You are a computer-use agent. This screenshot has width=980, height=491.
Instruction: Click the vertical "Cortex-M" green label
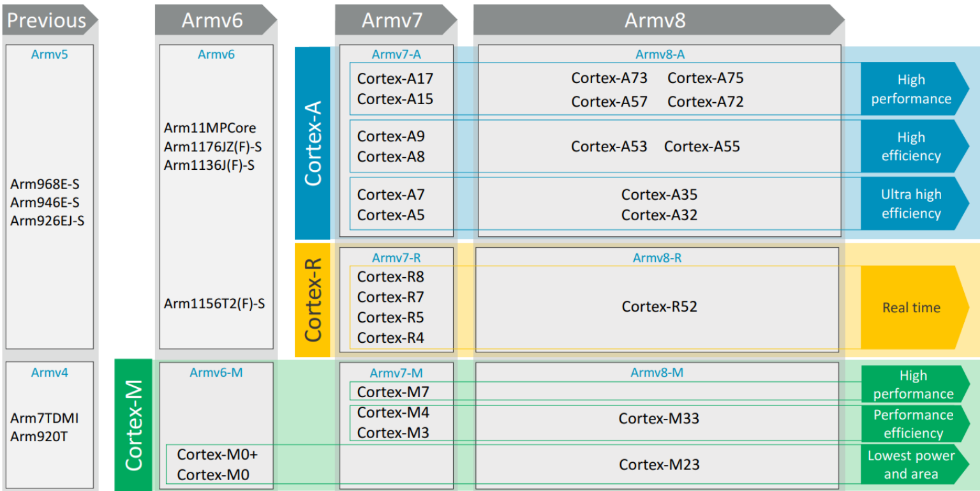(x=133, y=425)
